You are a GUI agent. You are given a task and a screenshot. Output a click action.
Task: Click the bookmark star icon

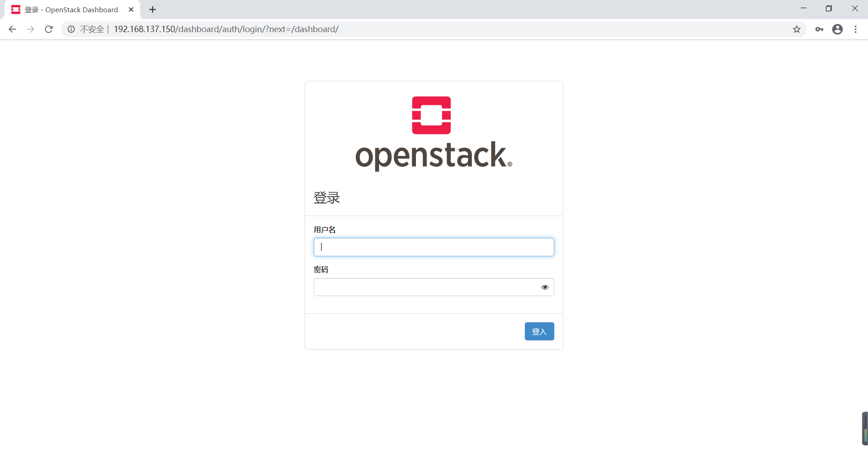tap(797, 29)
